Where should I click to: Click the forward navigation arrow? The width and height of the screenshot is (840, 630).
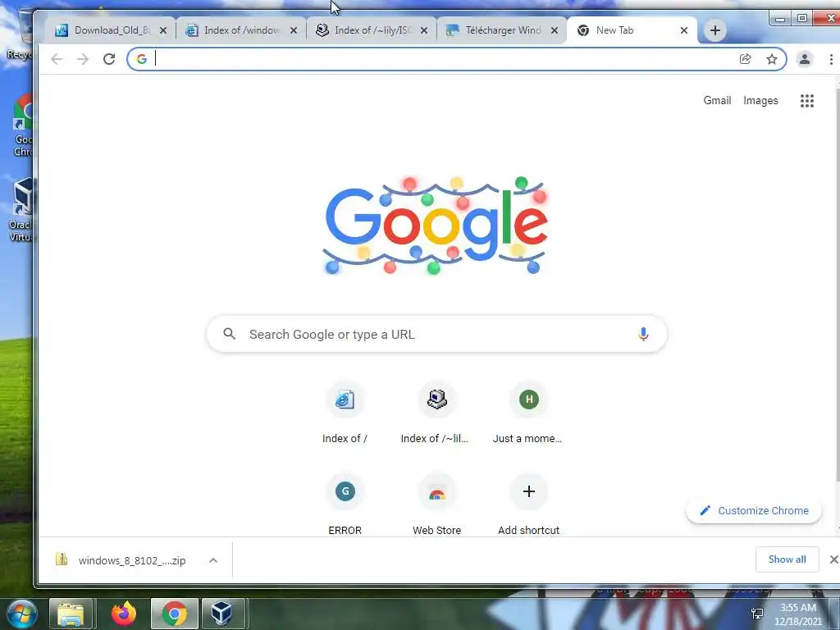tap(83, 59)
